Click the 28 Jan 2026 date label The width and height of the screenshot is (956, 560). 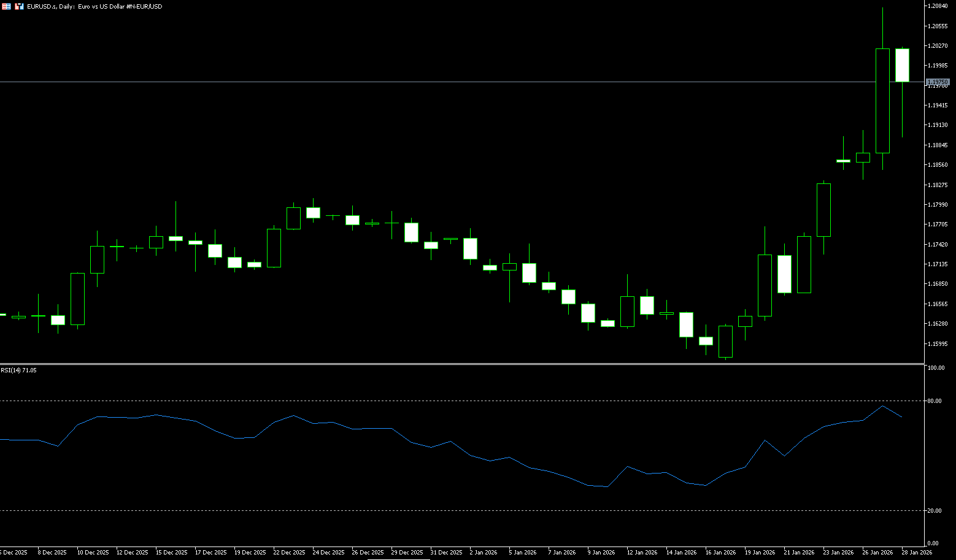click(916, 553)
